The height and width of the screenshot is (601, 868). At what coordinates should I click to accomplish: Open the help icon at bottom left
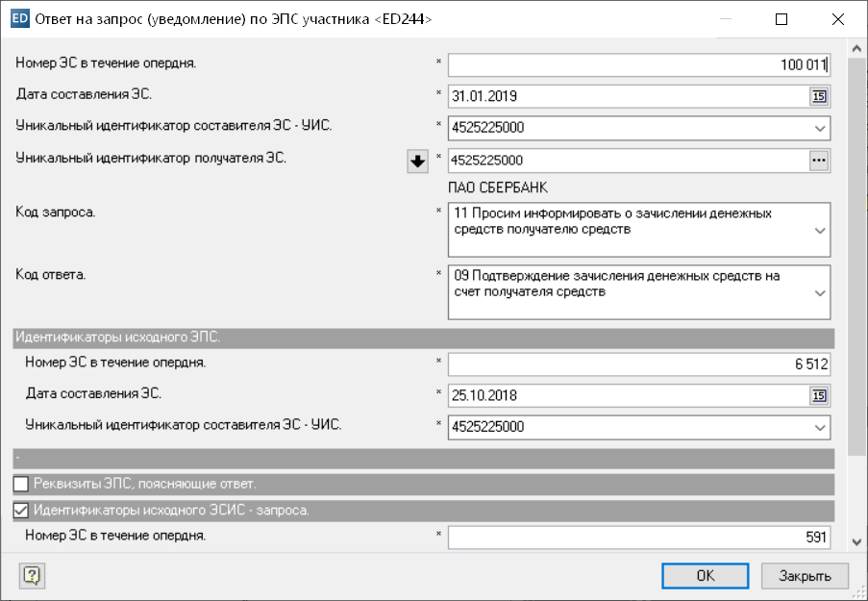pyautogui.click(x=32, y=575)
